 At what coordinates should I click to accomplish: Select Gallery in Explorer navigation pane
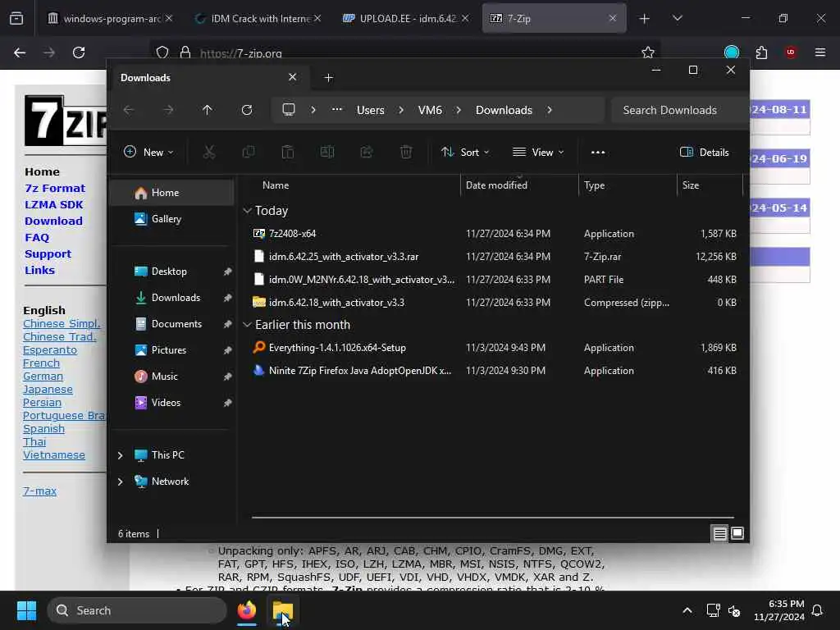[171, 219]
